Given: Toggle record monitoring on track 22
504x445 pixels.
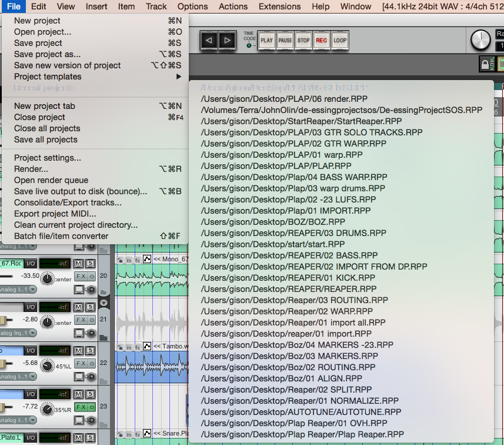Looking at the screenshot, I should [91, 376].
